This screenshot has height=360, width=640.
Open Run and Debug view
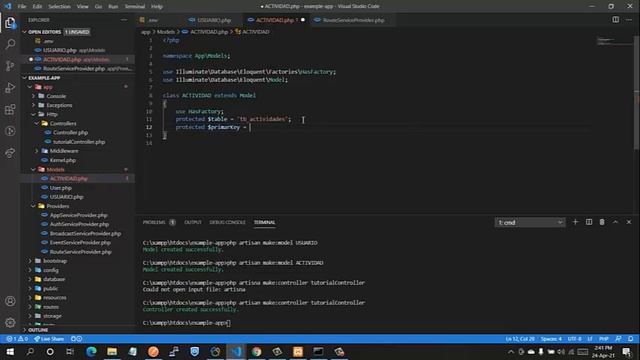(x=10, y=87)
